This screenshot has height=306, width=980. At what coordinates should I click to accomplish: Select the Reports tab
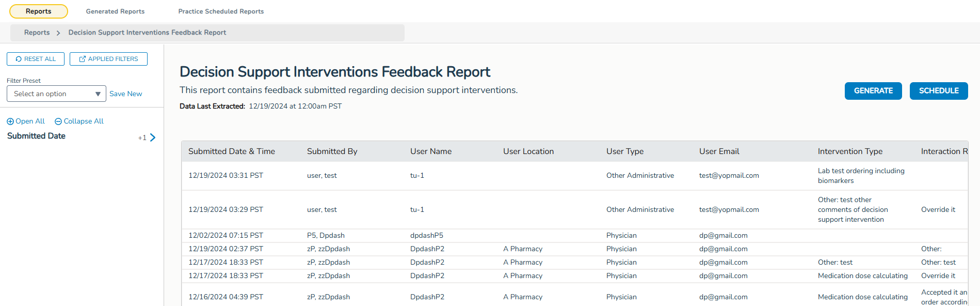coord(39,11)
